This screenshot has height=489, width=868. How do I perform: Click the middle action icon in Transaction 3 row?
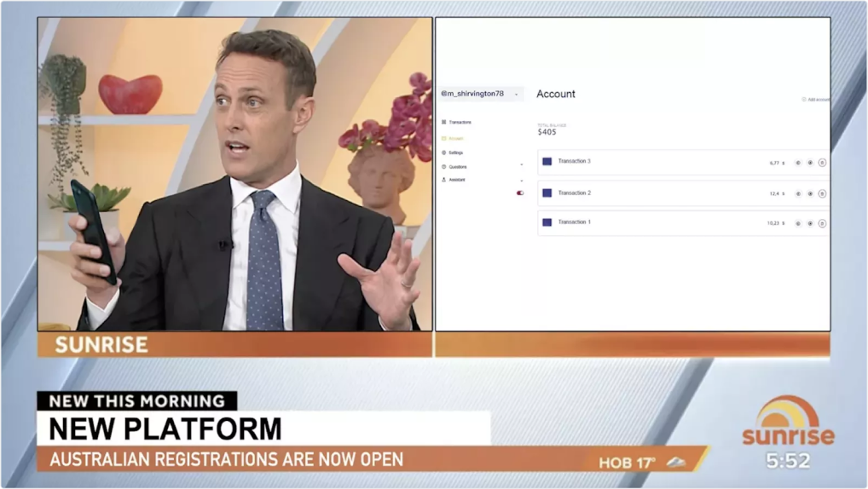pyautogui.click(x=810, y=163)
